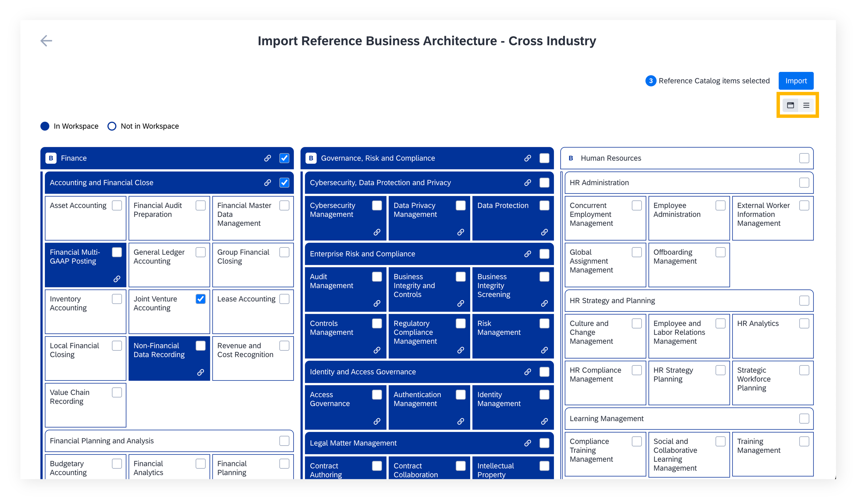The image size is (861, 504).
Task: Click Revenue and Cost Recognition card
Action: coord(253,358)
